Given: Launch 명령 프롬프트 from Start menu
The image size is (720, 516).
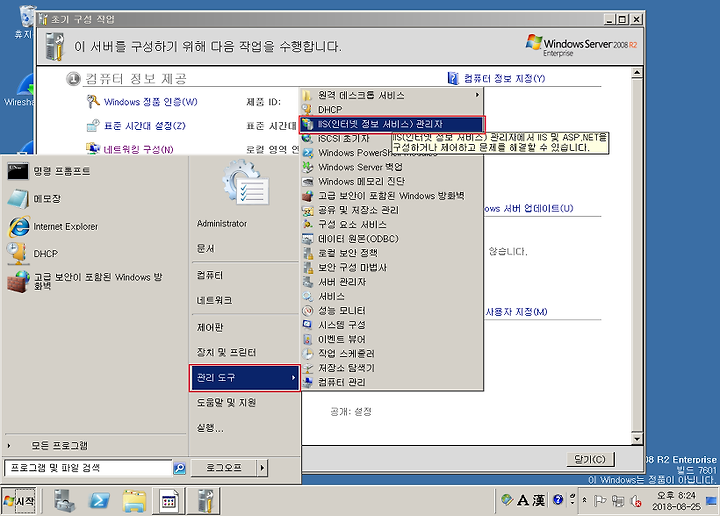Looking at the screenshot, I should coord(95,171).
